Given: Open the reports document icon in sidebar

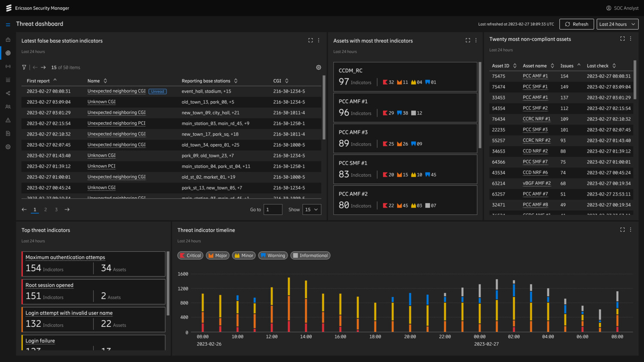Looking at the screenshot, I should [8, 133].
